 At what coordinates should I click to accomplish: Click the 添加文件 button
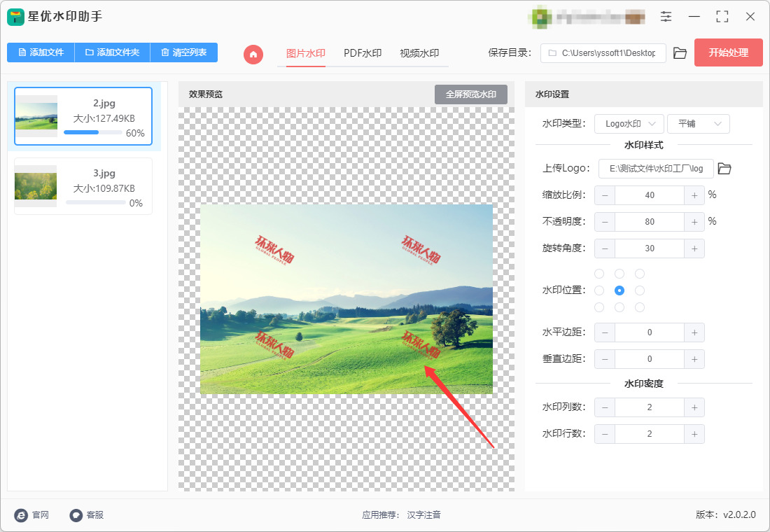(41, 52)
